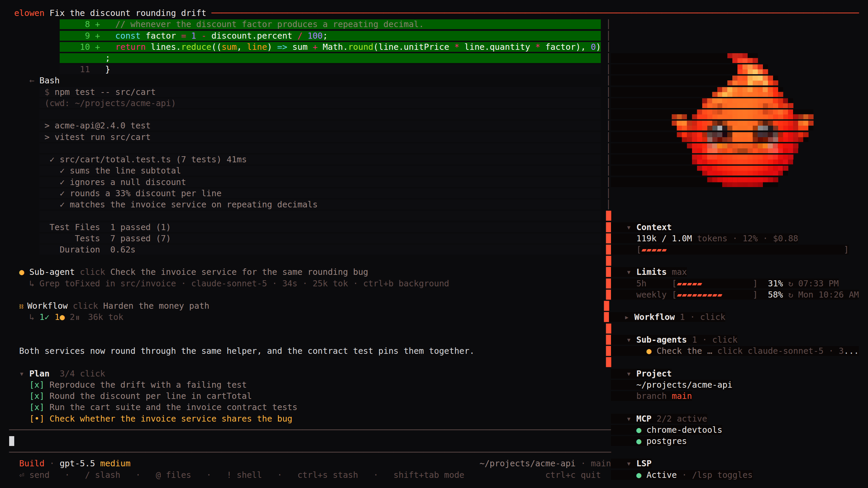
Task: Click the / slash hint
Action: click(103, 475)
